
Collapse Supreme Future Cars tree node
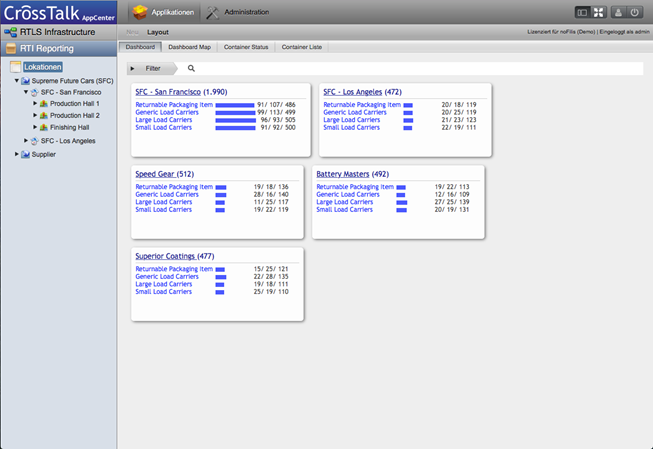[16, 79]
